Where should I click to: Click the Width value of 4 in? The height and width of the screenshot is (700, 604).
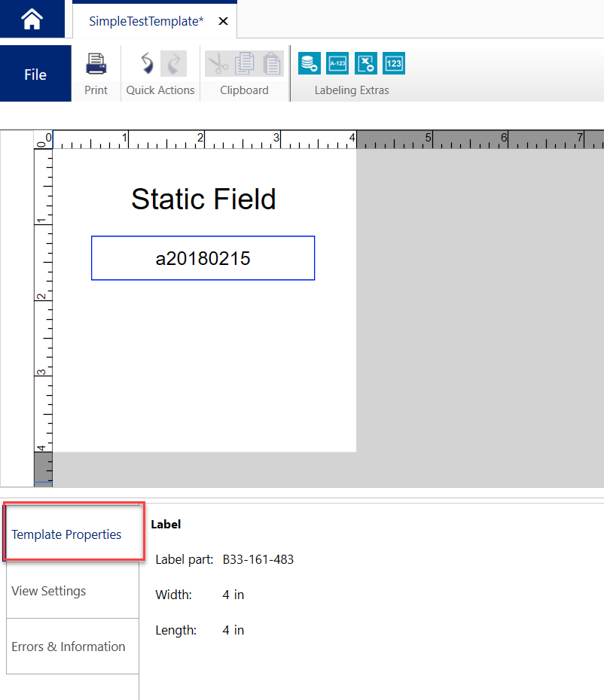(x=233, y=595)
